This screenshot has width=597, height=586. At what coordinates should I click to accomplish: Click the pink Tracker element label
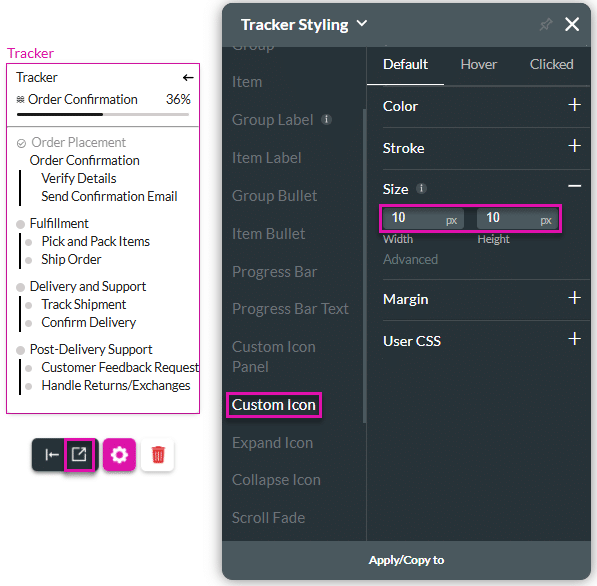click(x=30, y=53)
